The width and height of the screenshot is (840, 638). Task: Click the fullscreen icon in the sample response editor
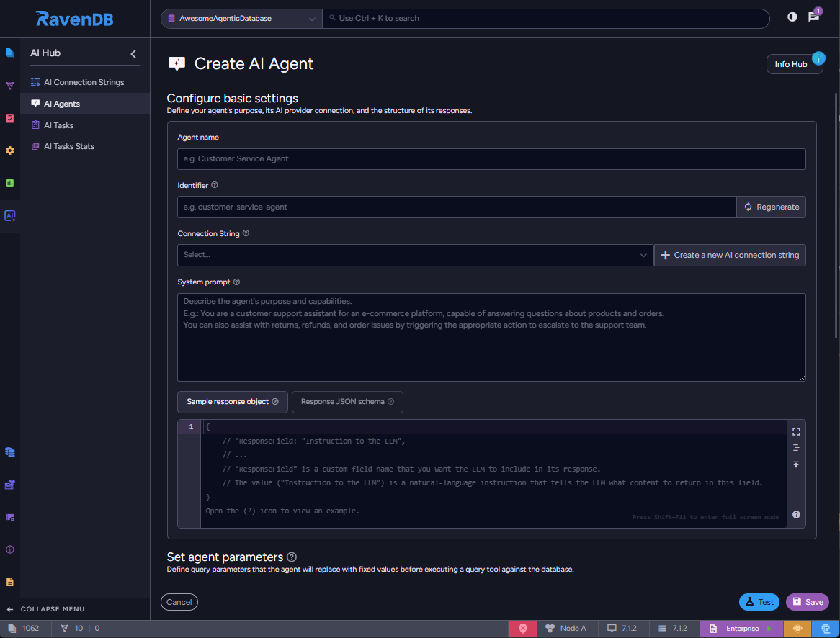coord(796,431)
